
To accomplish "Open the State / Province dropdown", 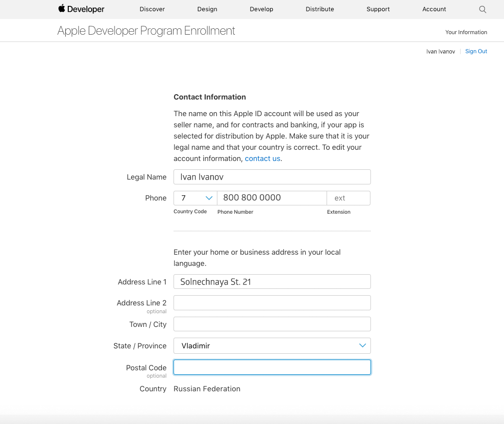I will coord(272,346).
